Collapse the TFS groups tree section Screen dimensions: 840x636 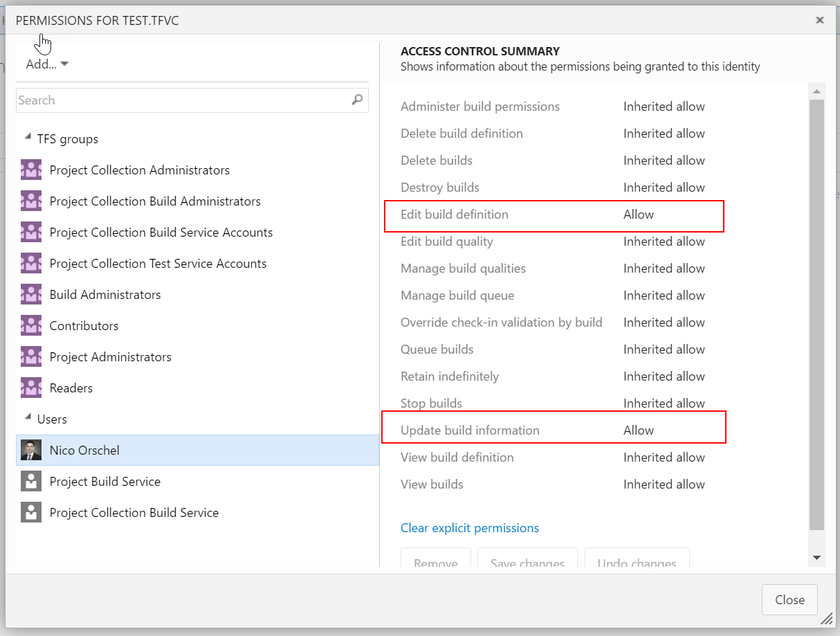(28, 138)
